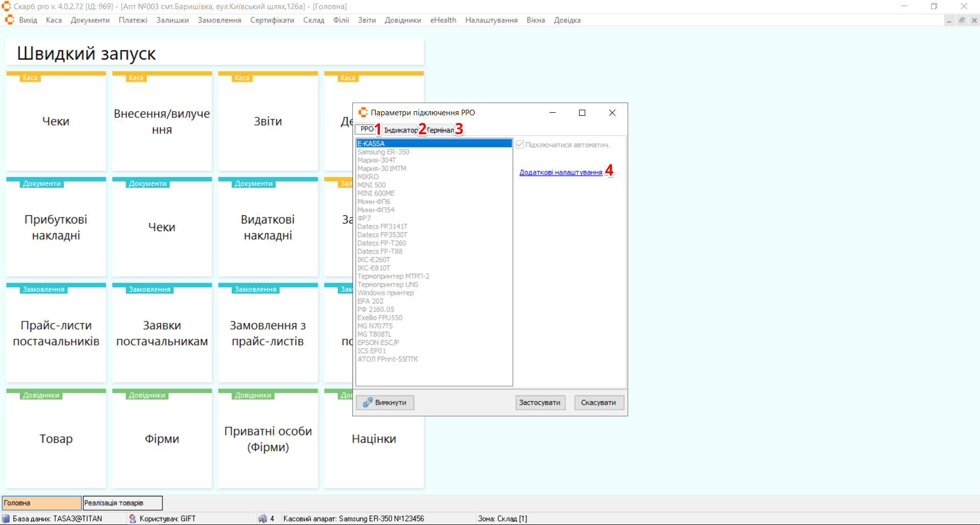Open the Додаткові налаштування link
Viewport: 980px width, 525px height.
pos(560,172)
